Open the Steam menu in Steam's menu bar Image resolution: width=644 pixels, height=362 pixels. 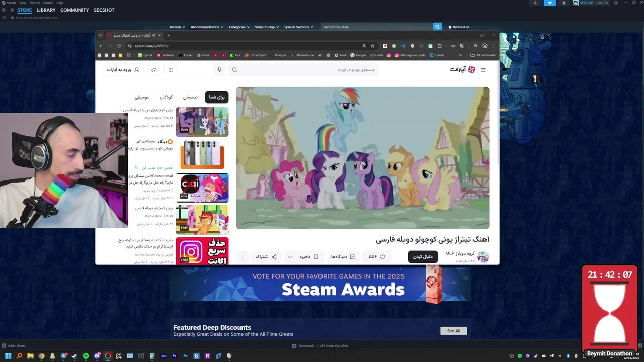point(10,3)
